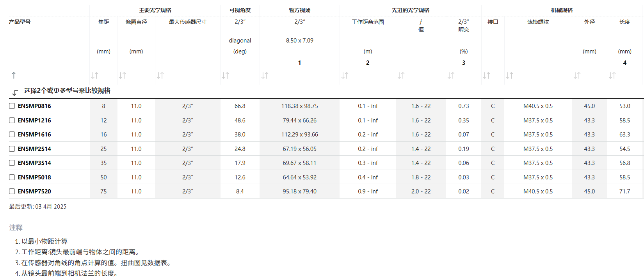Sort by 最大传感器尺寸 column
Screen dimensions: 644x280
160,75
